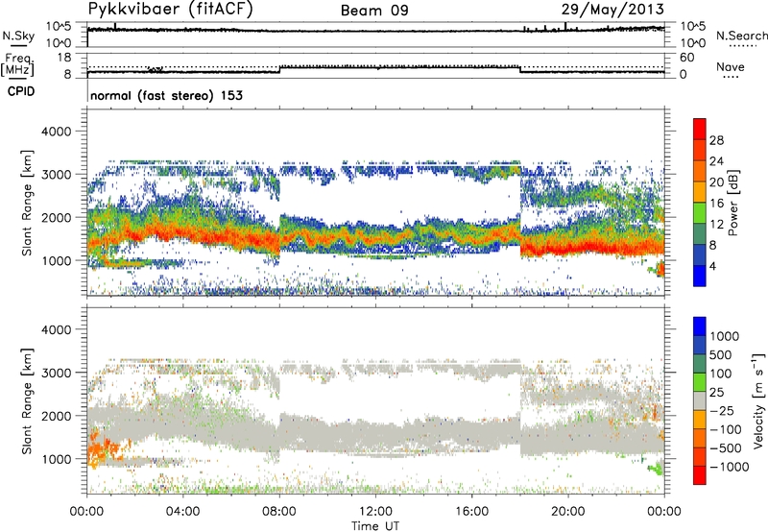The image size is (768, 532).
Task: Click the 'Time UT' axis title
Action: tap(375, 526)
